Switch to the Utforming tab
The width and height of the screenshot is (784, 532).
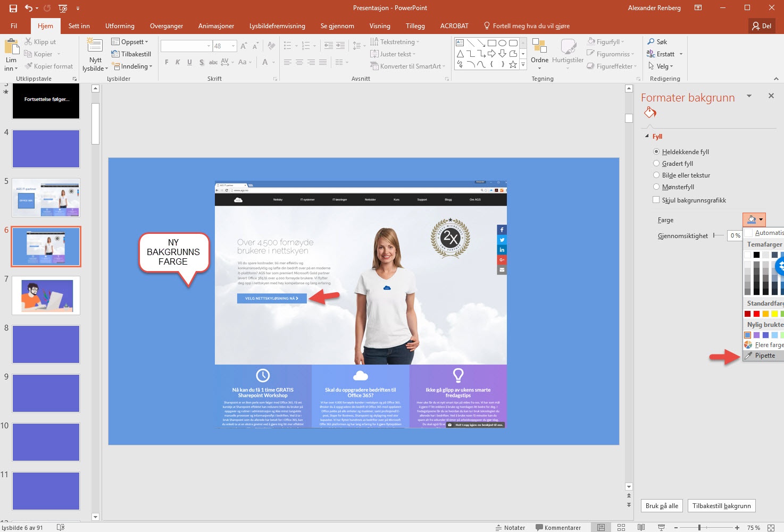120,26
